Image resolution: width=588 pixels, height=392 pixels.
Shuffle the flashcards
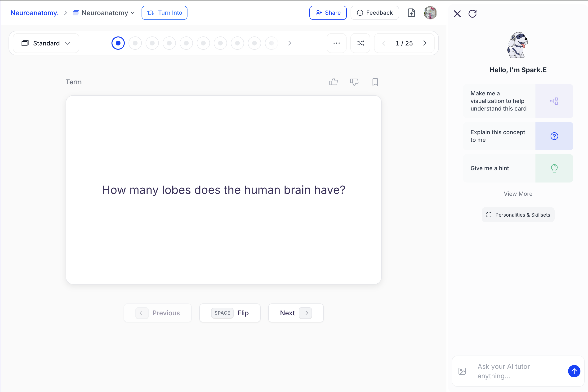click(x=360, y=43)
